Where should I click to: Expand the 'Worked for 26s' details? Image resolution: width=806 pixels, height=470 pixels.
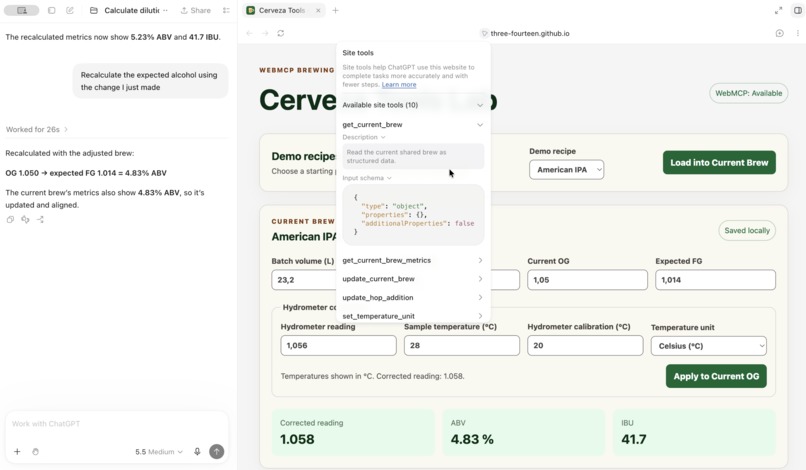click(x=36, y=130)
